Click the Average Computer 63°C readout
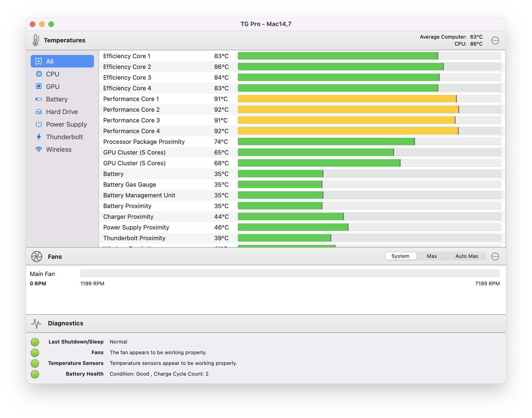 (451, 37)
